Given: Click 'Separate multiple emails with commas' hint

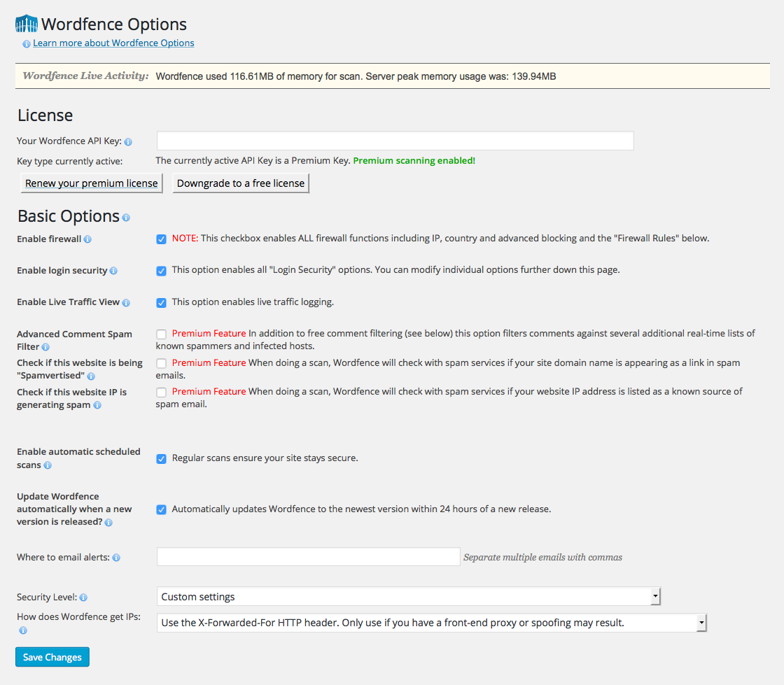Looking at the screenshot, I should pyautogui.click(x=543, y=557).
